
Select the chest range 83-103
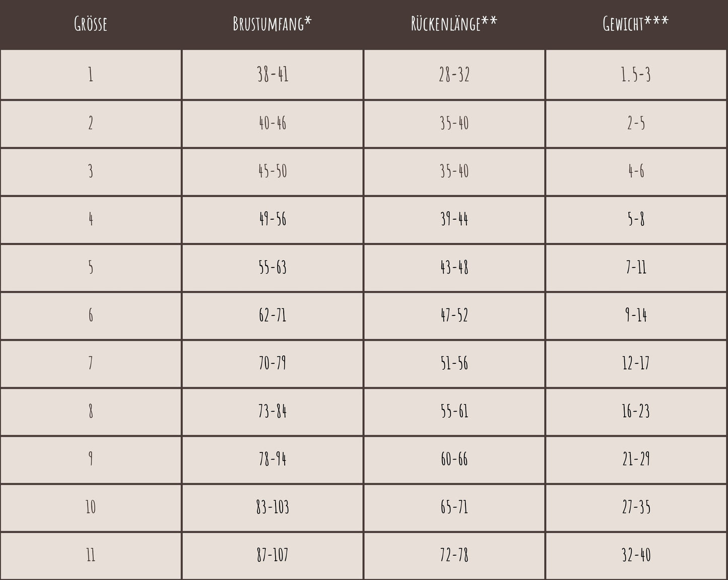(272, 507)
